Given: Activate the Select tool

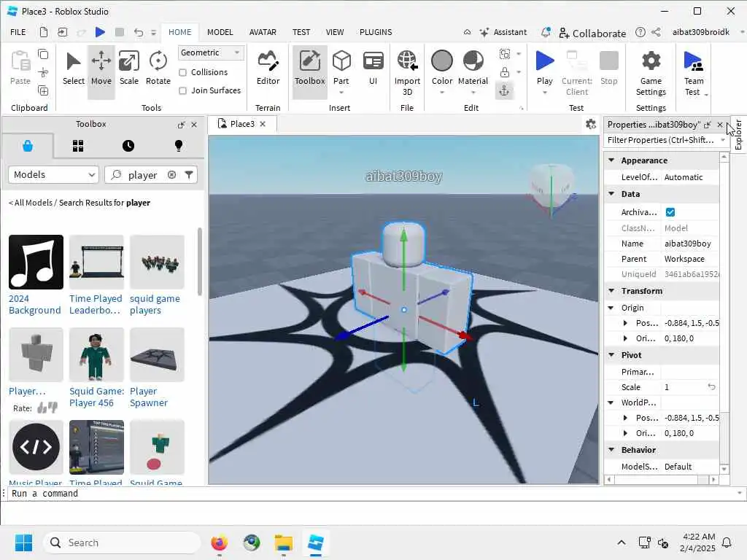Looking at the screenshot, I should pos(74,69).
